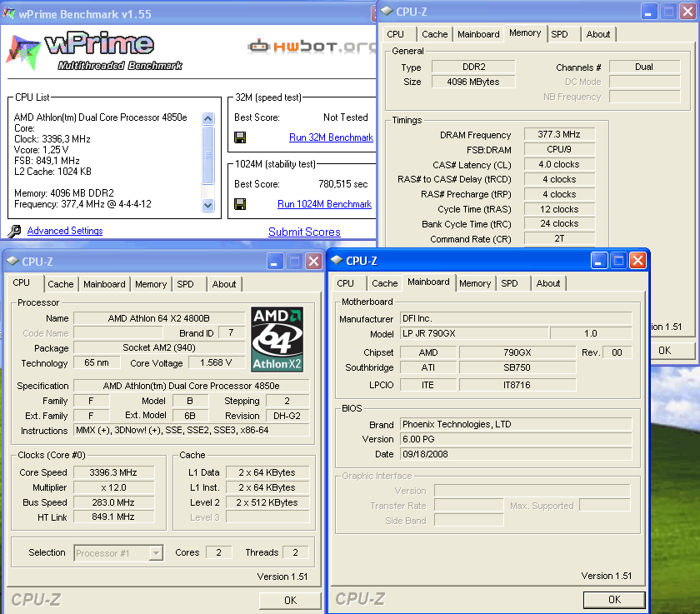700x614 pixels.
Task: Open Run 32M Benchmark link
Action: 331,137
